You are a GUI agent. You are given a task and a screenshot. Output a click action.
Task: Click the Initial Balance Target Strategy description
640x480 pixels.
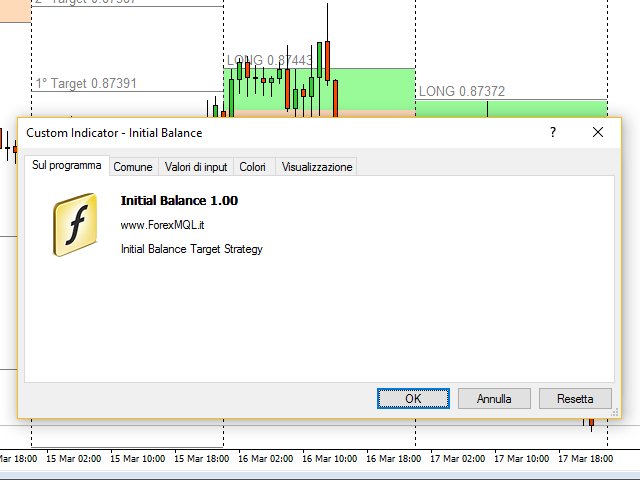click(x=191, y=249)
